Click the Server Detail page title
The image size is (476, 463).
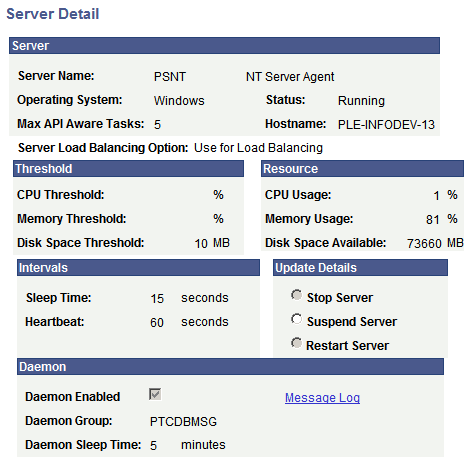pos(53,14)
